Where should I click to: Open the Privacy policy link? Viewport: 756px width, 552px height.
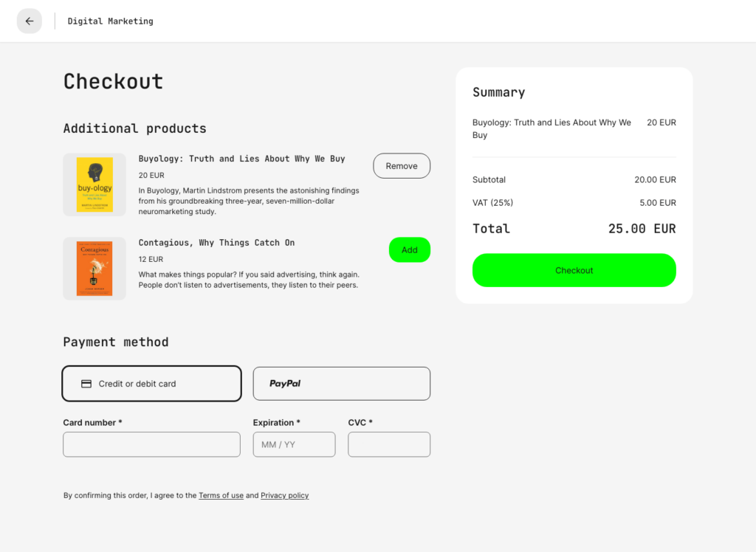coord(284,495)
